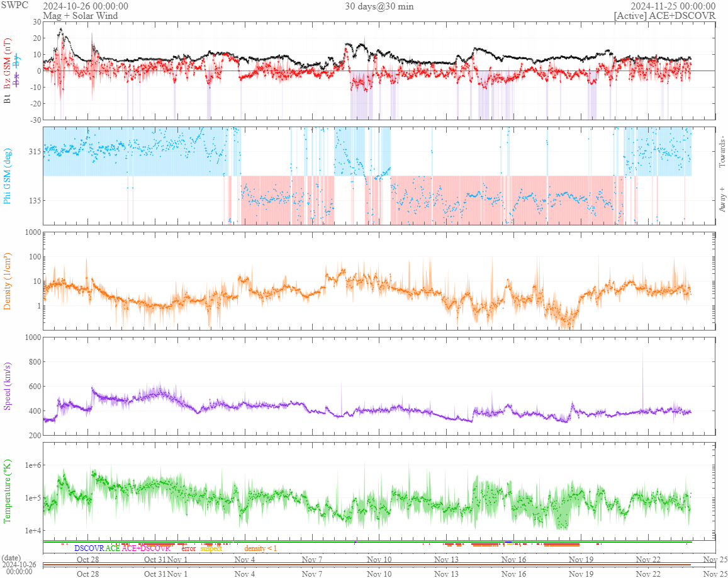Toggle the red Bz GSM series label

click(x=8, y=63)
